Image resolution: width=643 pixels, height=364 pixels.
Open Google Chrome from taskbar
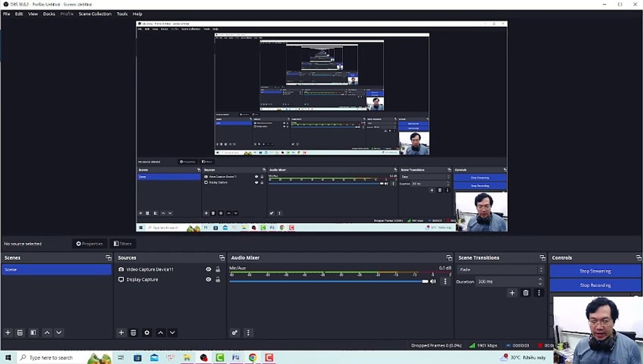[x=252, y=357]
